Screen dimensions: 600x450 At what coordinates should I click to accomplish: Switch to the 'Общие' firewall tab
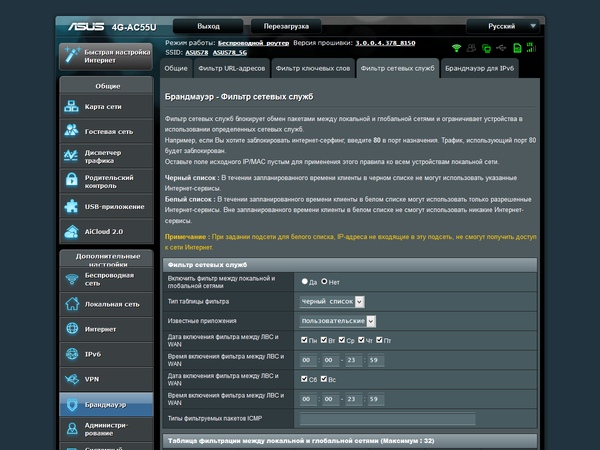pos(176,68)
